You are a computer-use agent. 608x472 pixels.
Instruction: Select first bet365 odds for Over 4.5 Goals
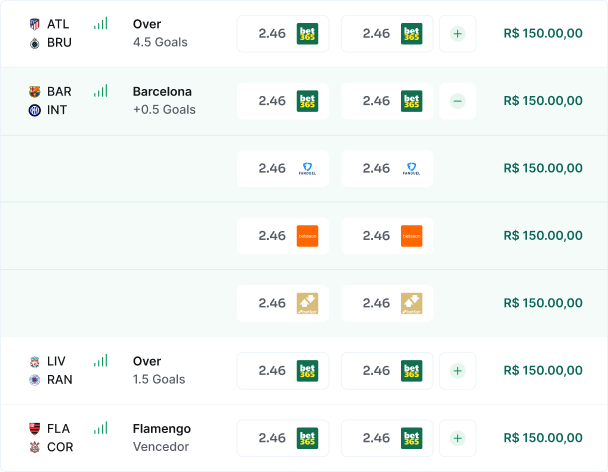click(x=283, y=34)
